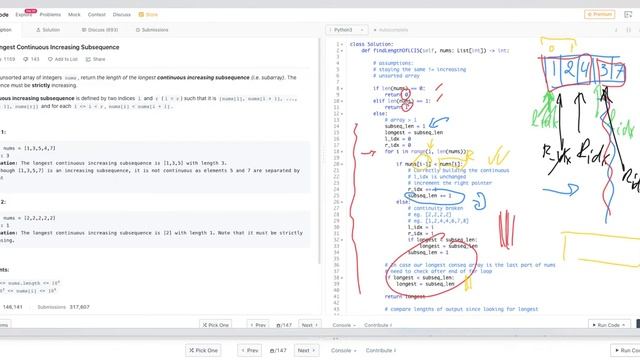Click example text 'nums = [2,2,2,2,2]'

(x=29, y=218)
